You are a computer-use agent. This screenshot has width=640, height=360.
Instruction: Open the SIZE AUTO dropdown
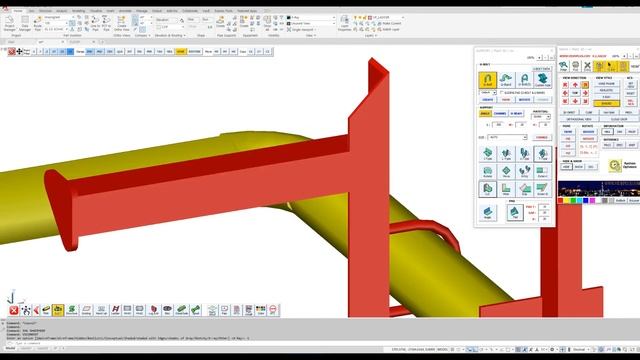[507, 137]
